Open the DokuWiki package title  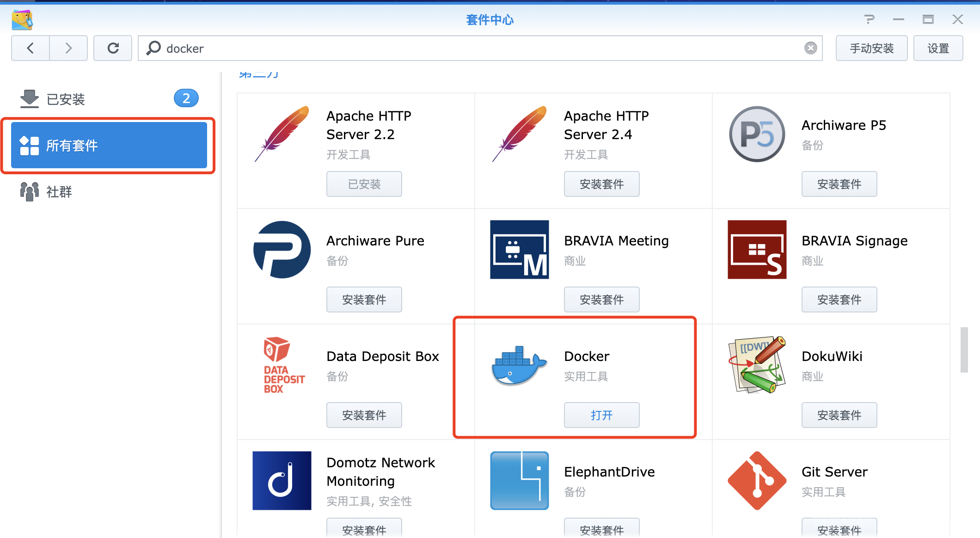coord(832,356)
